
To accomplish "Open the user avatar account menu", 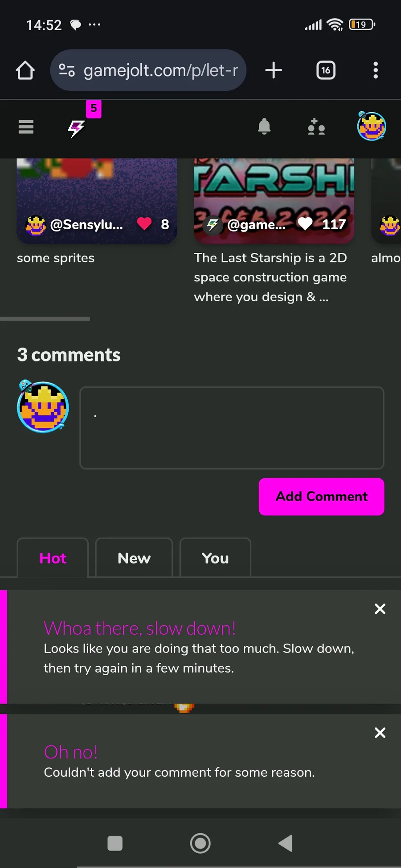I will point(372,126).
